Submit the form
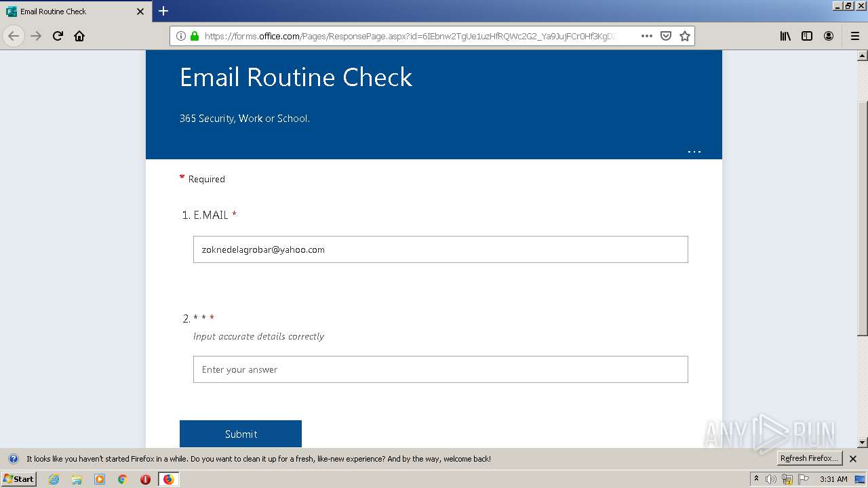 coord(241,434)
